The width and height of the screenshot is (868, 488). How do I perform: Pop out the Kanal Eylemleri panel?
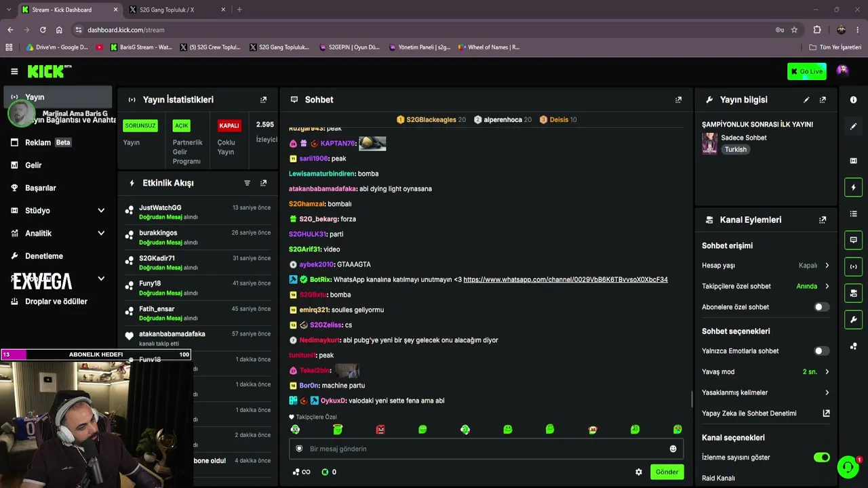click(823, 220)
